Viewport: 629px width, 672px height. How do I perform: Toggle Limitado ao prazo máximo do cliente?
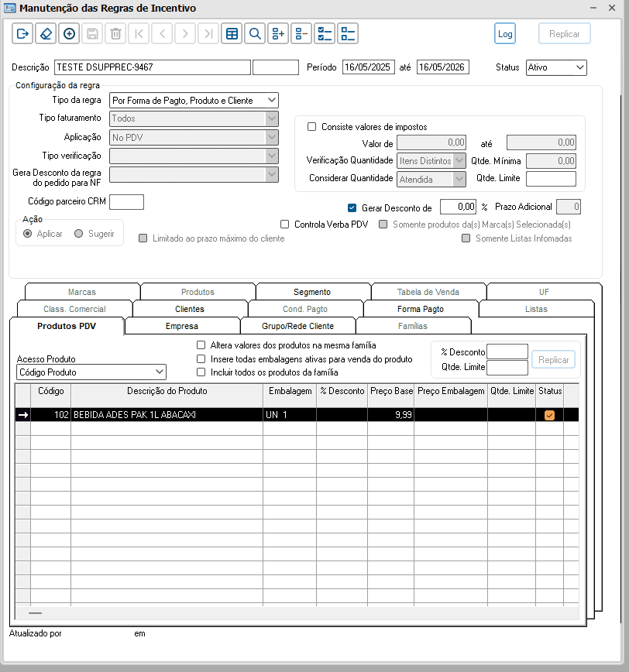[143, 238]
